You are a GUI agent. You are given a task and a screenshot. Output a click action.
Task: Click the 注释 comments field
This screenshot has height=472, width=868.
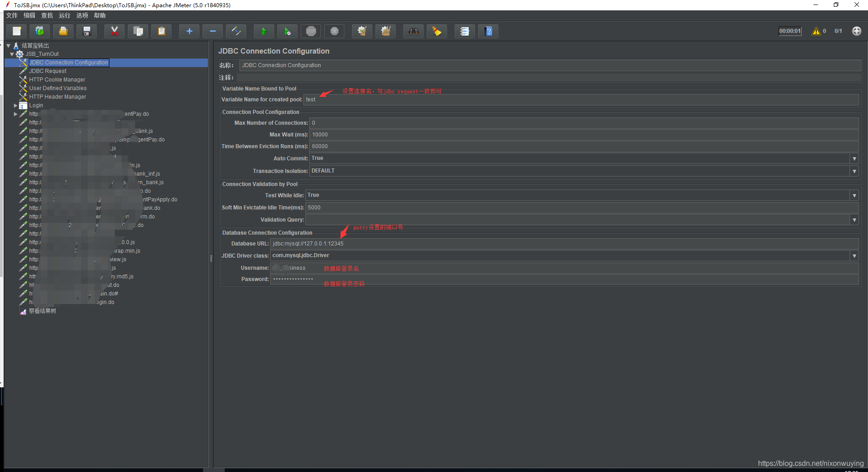[548, 77]
